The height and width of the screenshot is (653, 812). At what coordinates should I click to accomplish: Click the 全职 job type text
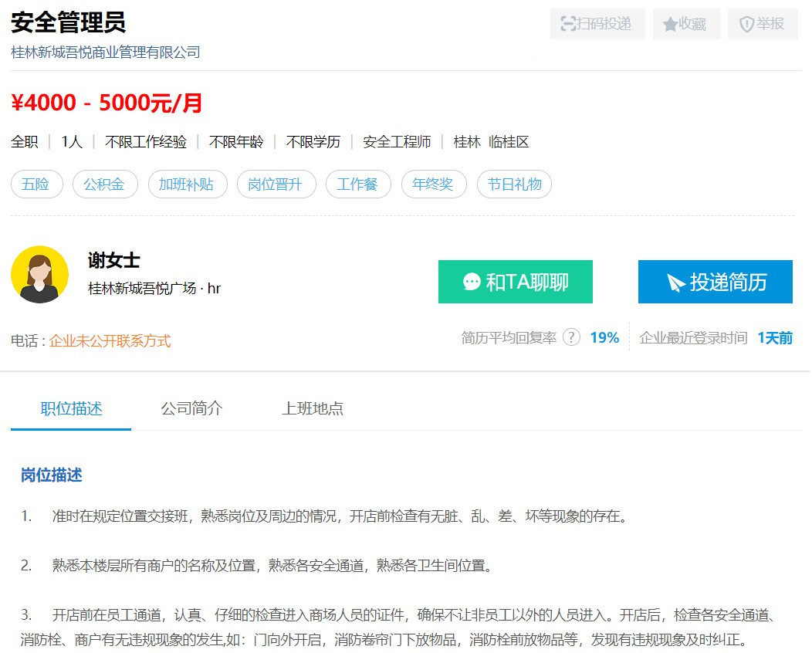(25, 142)
